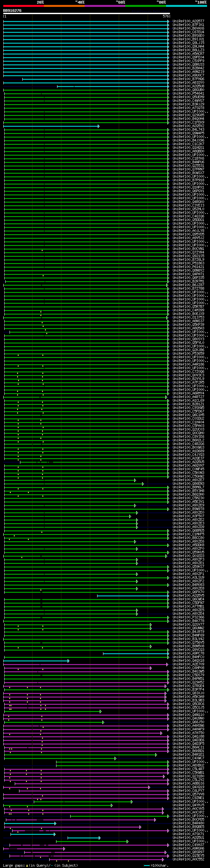Select the label UniRef100_Q8GUB0
The height and width of the screenshot is (868, 210).
188,90
